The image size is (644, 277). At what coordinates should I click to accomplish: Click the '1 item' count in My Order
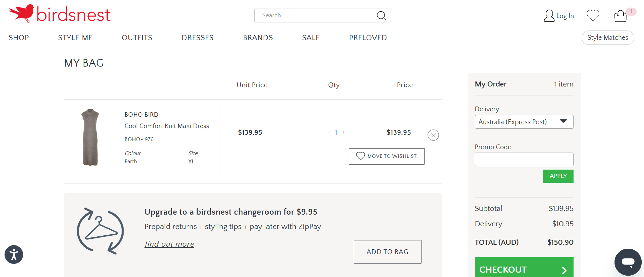[563, 84]
